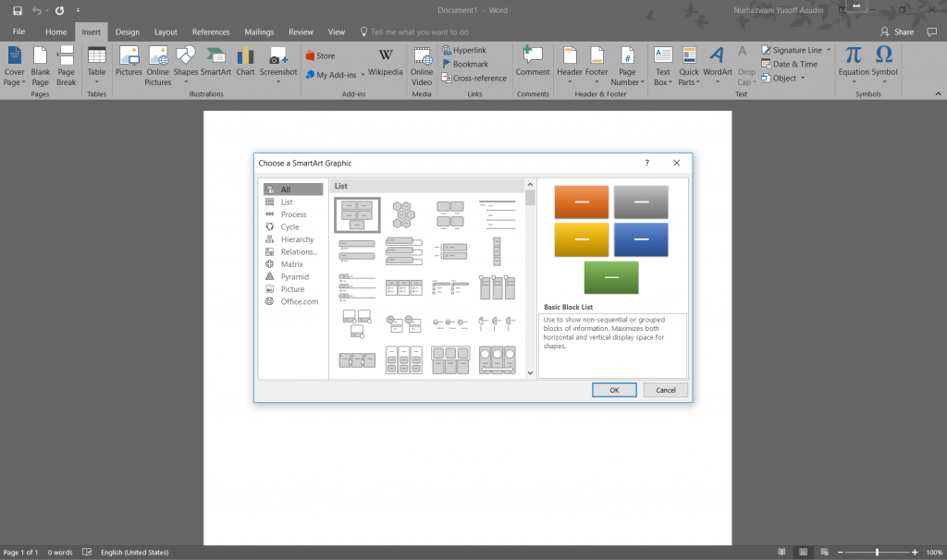Insert Pictures from the Illustrations group
947x560 pixels.
129,65
